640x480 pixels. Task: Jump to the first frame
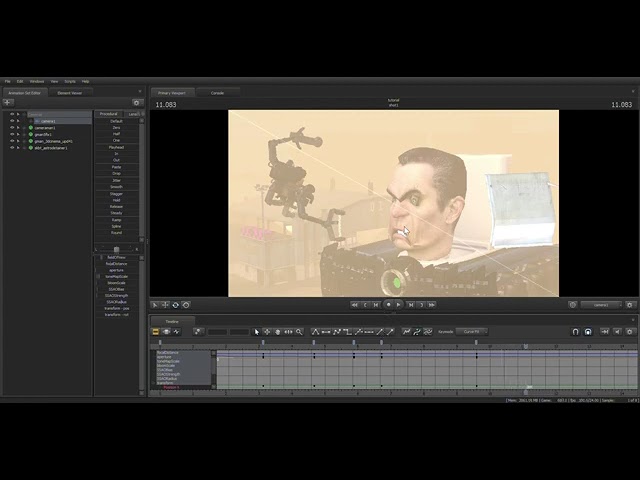[355, 305]
